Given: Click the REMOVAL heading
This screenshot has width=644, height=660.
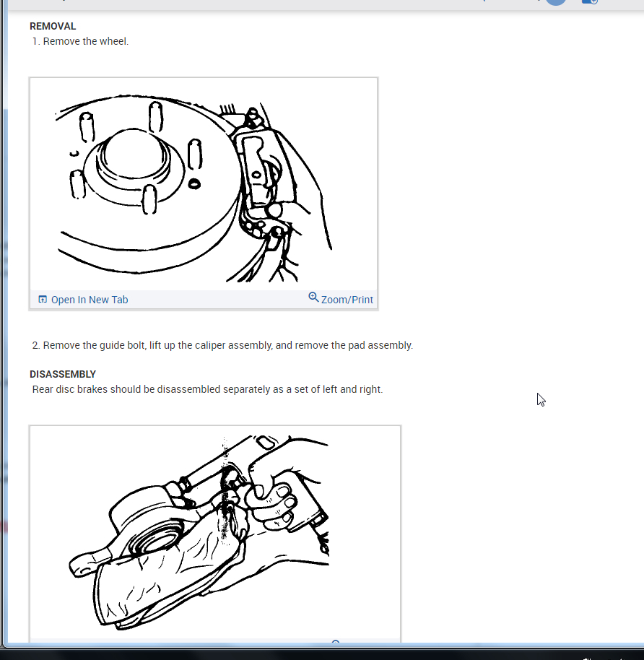Looking at the screenshot, I should [53, 26].
